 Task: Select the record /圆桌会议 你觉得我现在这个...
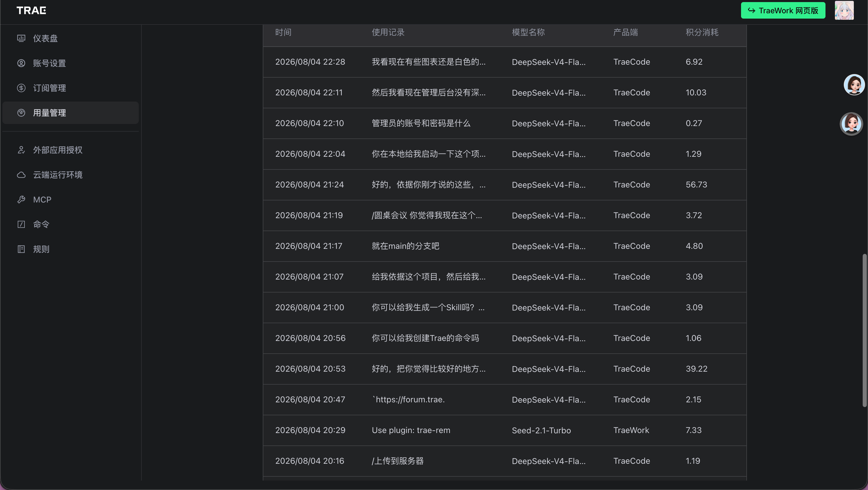[427, 215]
